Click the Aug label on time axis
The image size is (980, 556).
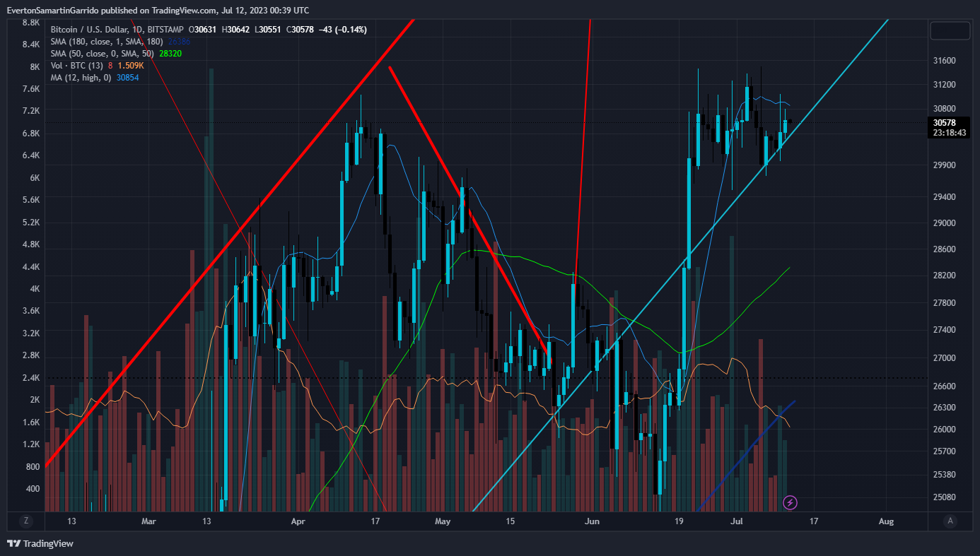point(886,522)
